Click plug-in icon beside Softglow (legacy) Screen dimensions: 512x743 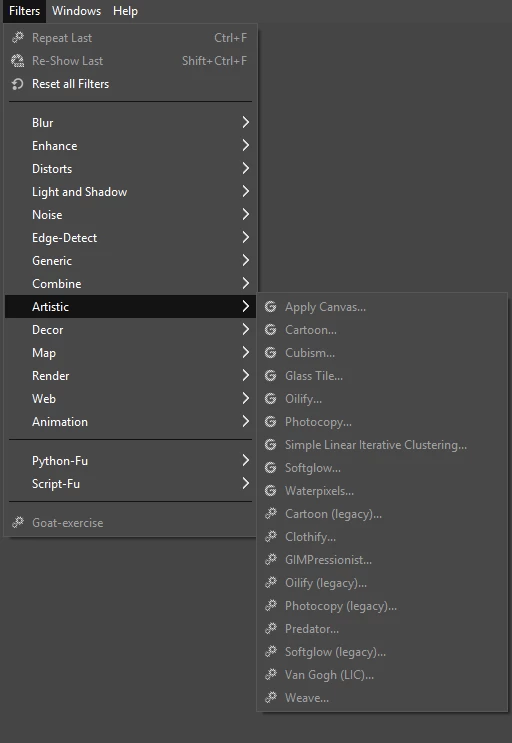(270, 651)
